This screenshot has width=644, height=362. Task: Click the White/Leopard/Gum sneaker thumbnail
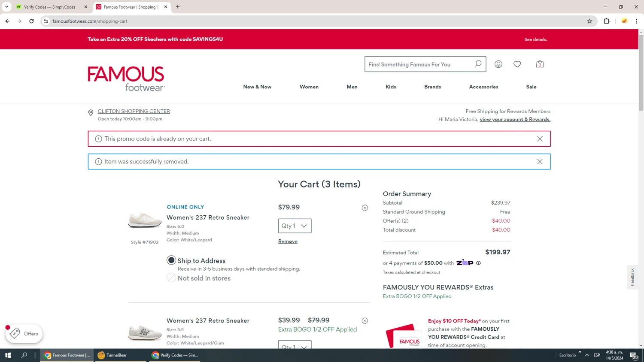(x=145, y=332)
